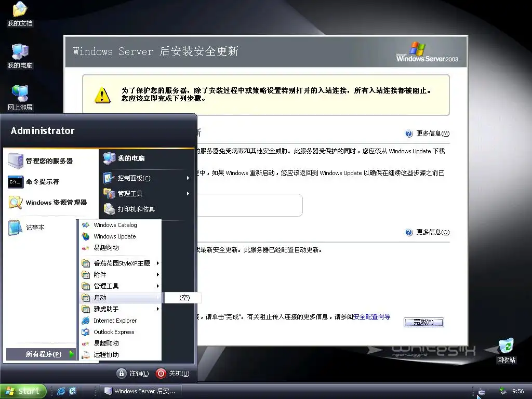532x399 pixels.
Task: Click the tray icon left of network icon
Action: 482,392
